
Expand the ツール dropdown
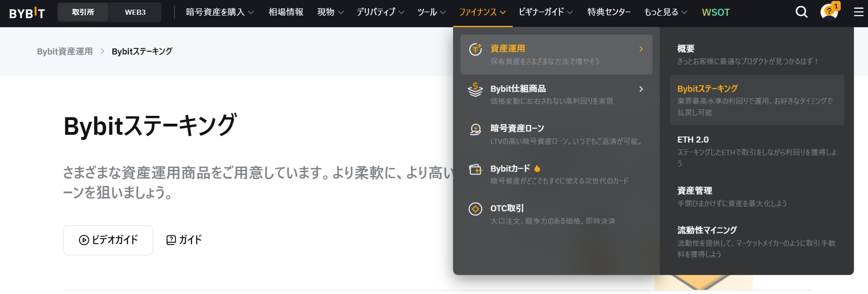(431, 12)
